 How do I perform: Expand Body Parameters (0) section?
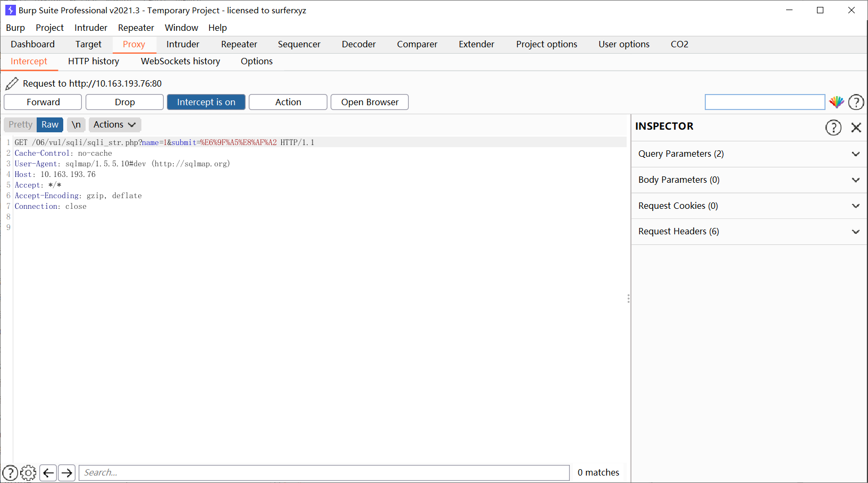749,180
